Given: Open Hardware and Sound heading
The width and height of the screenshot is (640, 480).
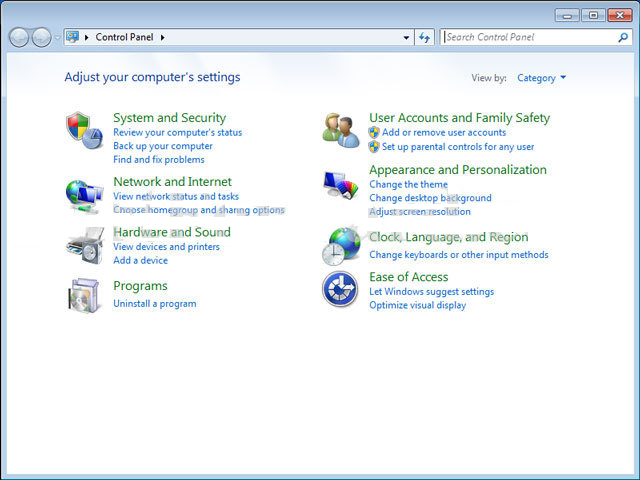Looking at the screenshot, I should tap(172, 232).
